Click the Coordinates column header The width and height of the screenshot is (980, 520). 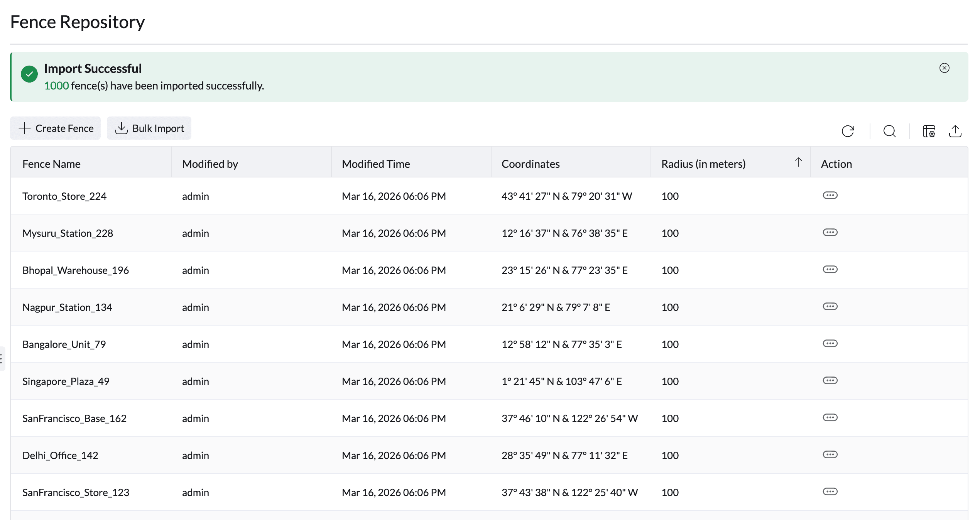[x=531, y=164]
